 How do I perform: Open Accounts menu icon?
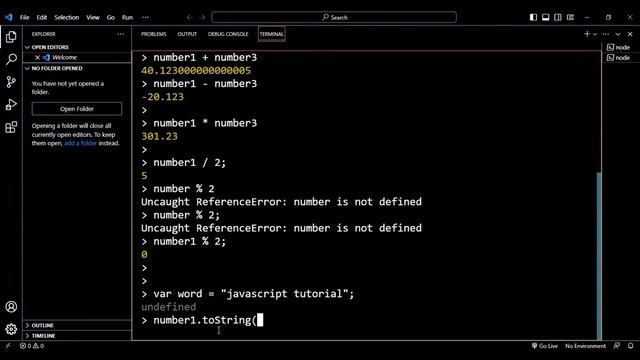11,307
